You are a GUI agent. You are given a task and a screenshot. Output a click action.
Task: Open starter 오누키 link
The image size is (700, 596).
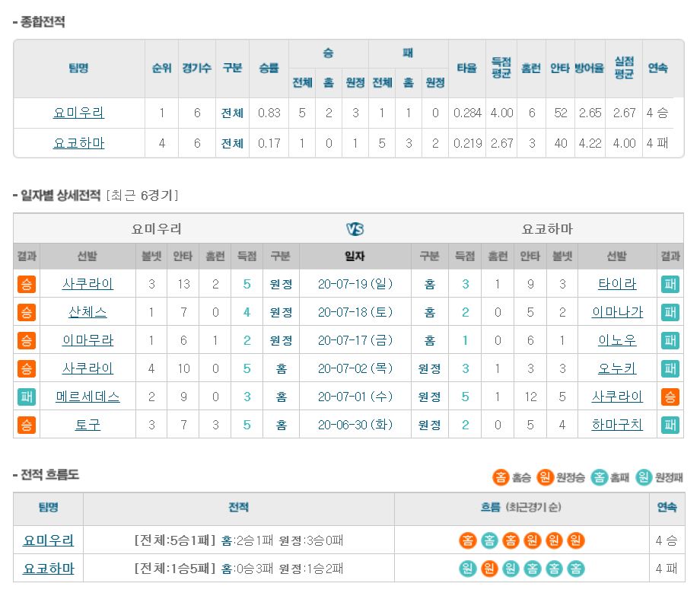[x=617, y=368]
